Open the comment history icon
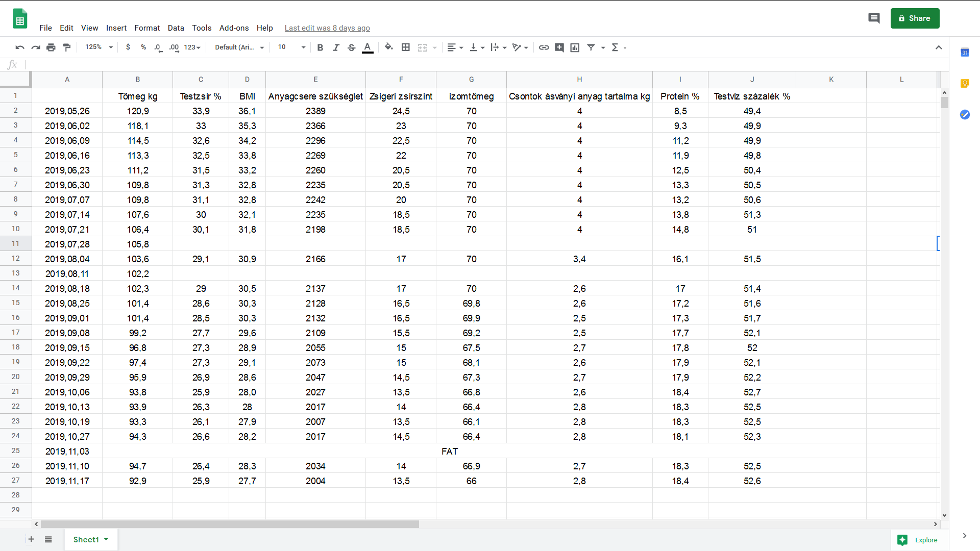The image size is (980, 551). click(874, 18)
